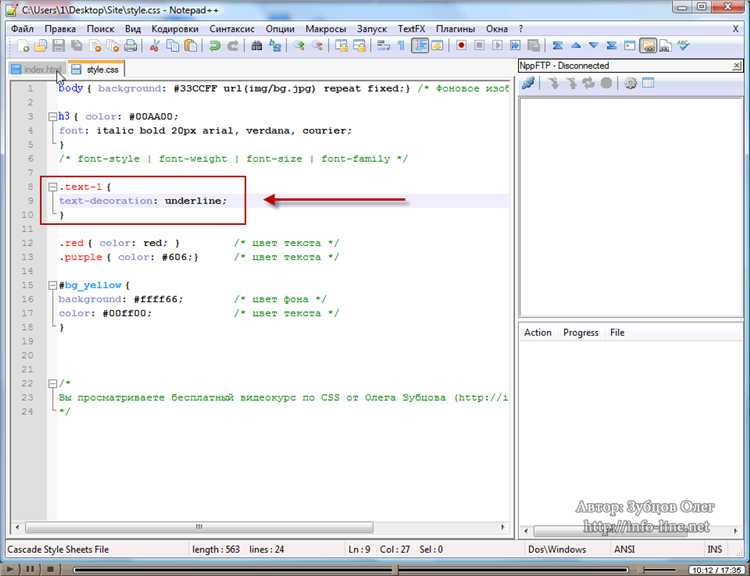Image resolution: width=750 pixels, height=576 pixels.
Task: Open the Синтаксис menu
Action: tap(232, 29)
